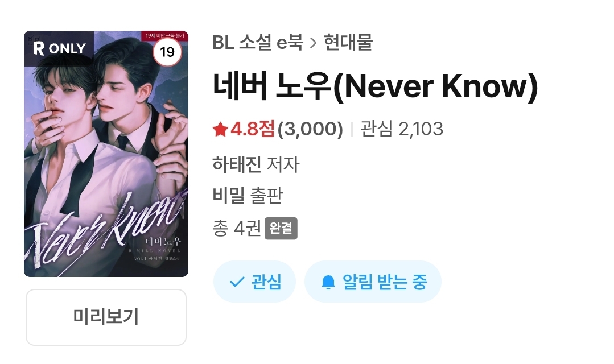Click the 총 4권 volume count
The width and height of the screenshot is (614, 364).
[x=237, y=228]
